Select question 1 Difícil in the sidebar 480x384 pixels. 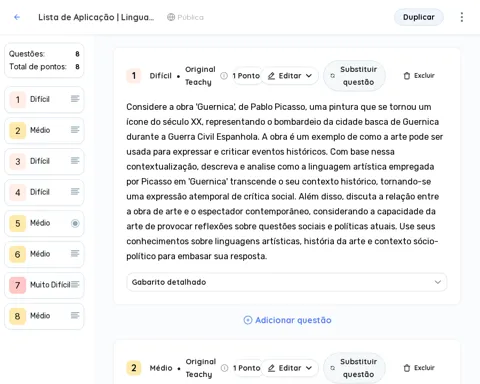44,99
